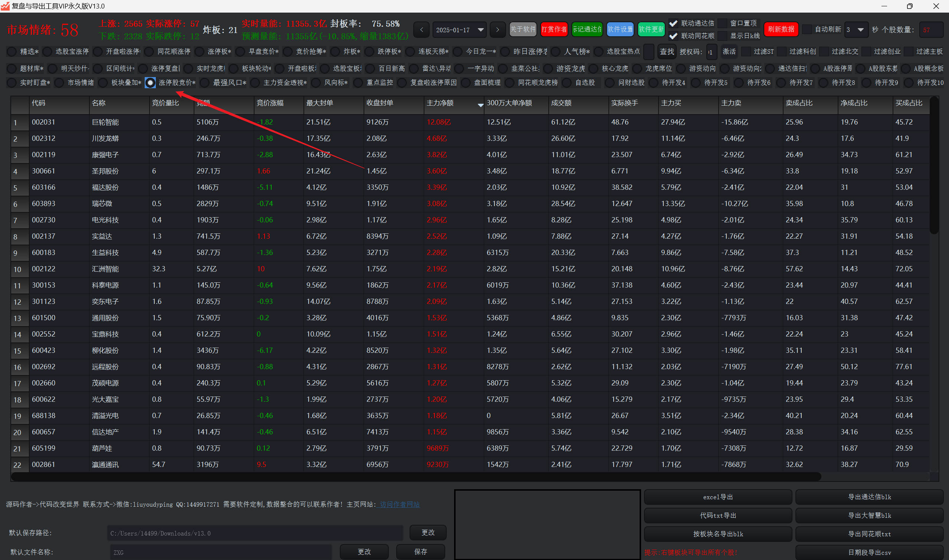Click the red 打赏作者 button

click(x=554, y=29)
